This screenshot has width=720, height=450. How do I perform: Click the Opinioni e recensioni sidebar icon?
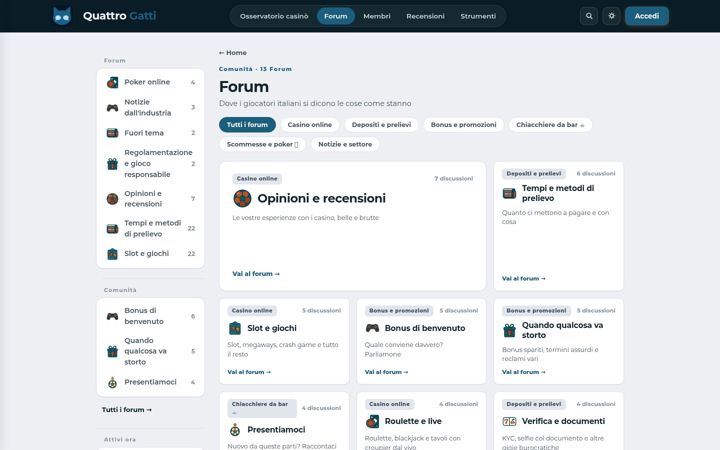coord(112,199)
